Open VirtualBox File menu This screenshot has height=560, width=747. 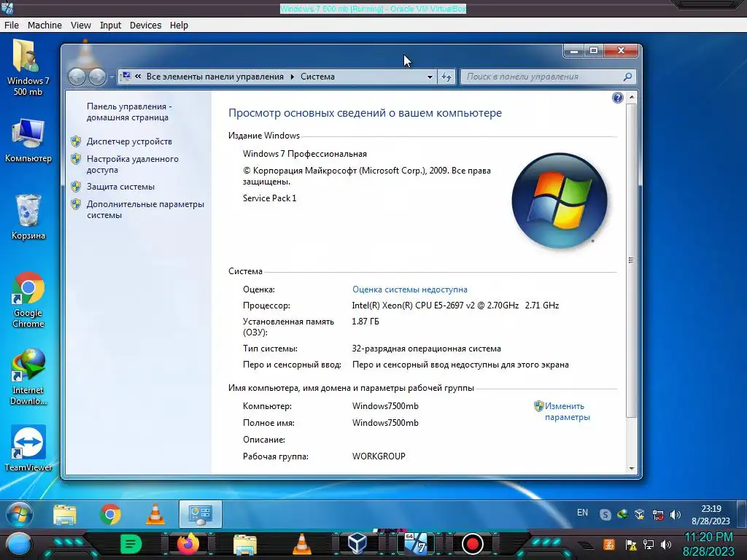(12, 26)
